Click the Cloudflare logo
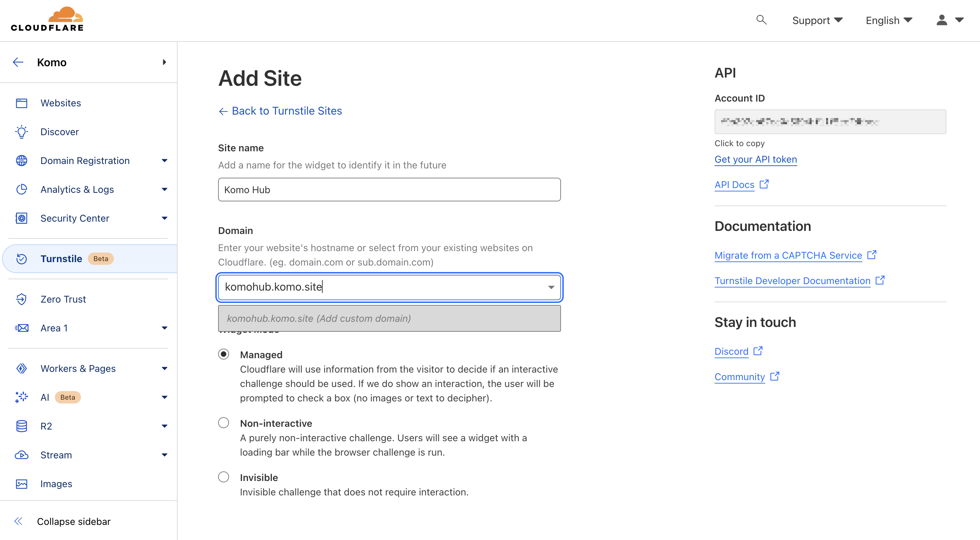Screen dimensions: 980x540 point(47,19)
